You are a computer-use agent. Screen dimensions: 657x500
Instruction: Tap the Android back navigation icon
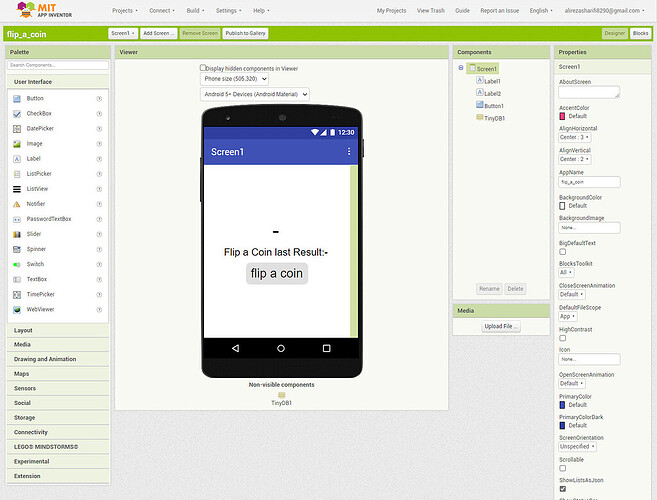point(235,348)
